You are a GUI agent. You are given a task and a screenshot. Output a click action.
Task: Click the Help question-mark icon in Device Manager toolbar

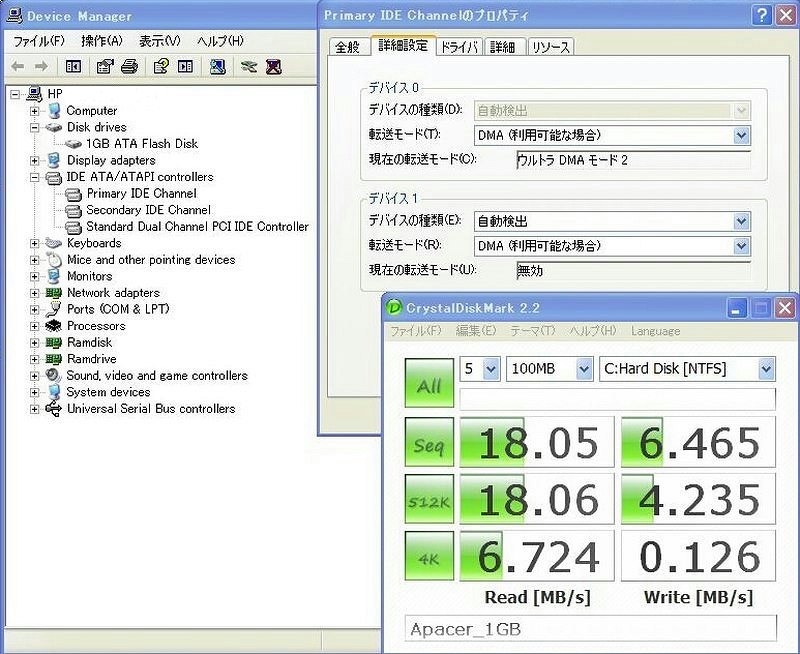[x=161, y=66]
